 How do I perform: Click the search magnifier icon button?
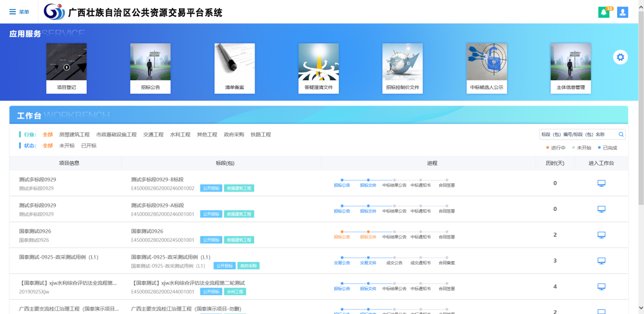[621, 134]
